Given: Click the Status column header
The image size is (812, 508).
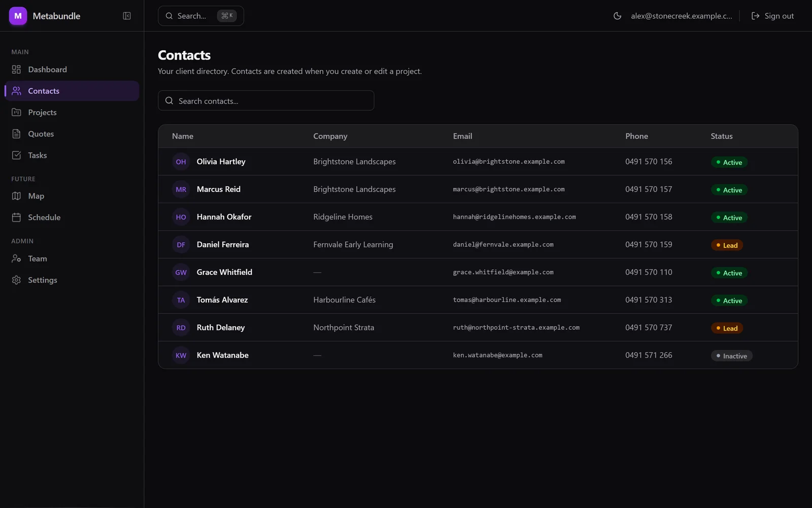Looking at the screenshot, I should pyautogui.click(x=721, y=136).
